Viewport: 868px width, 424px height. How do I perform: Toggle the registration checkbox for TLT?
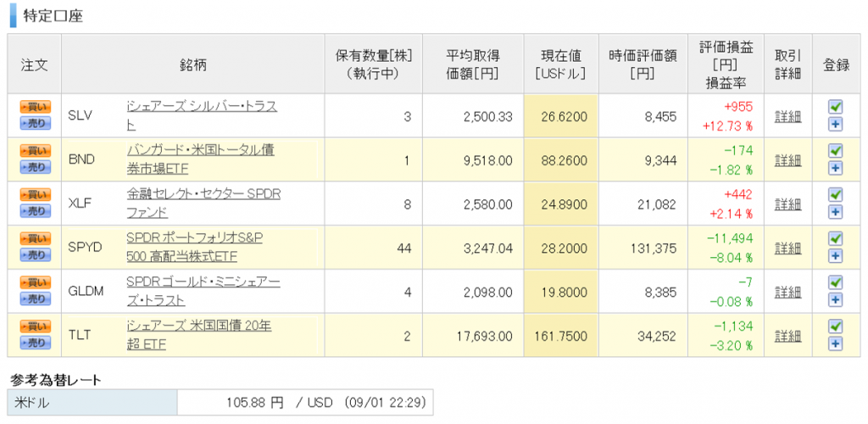click(x=835, y=327)
